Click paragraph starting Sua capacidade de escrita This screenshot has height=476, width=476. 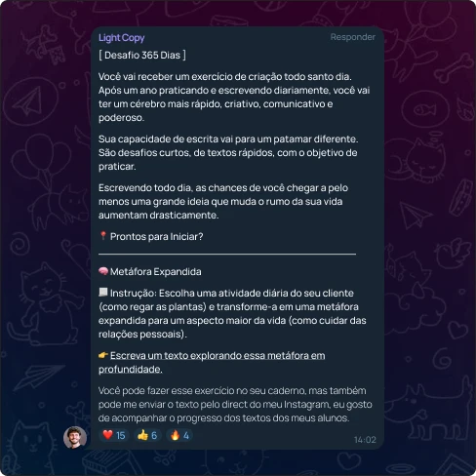tap(228, 153)
